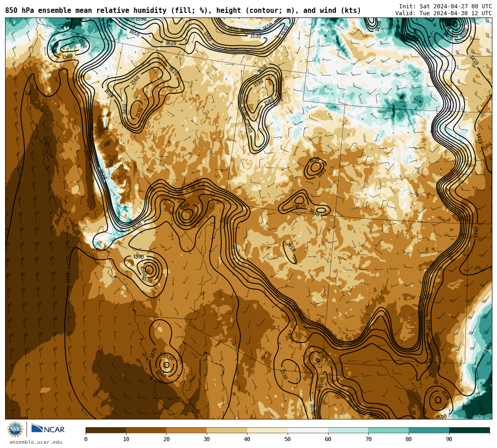The height and width of the screenshot is (448, 497).
Task: Click the colorbar label '70'
Action: click(368, 439)
